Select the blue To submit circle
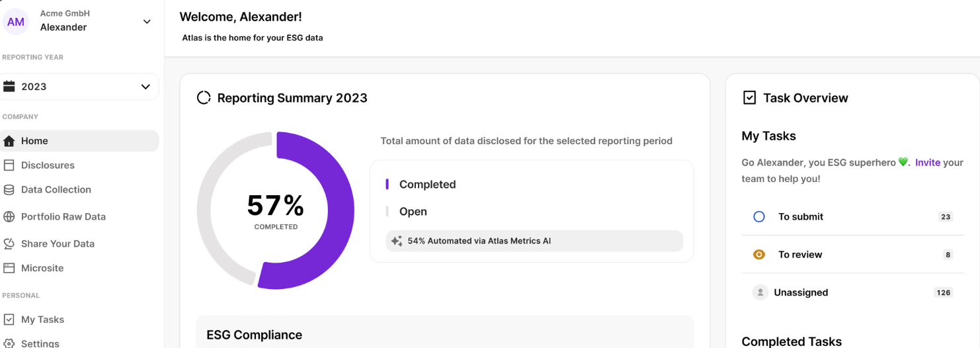Image resolution: width=980 pixels, height=348 pixels. click(759, 217)
